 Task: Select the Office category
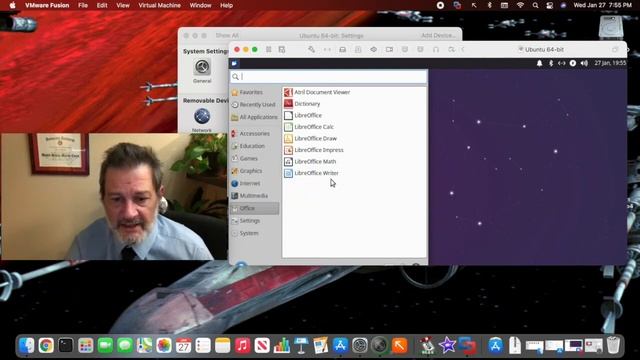(x=255, y=208)
